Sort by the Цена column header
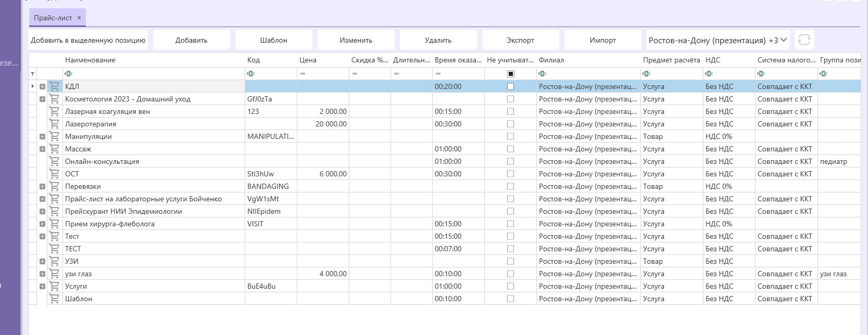The height and width of the screenshot is (335, 868). pyautogui.click(x=323, y=60)
